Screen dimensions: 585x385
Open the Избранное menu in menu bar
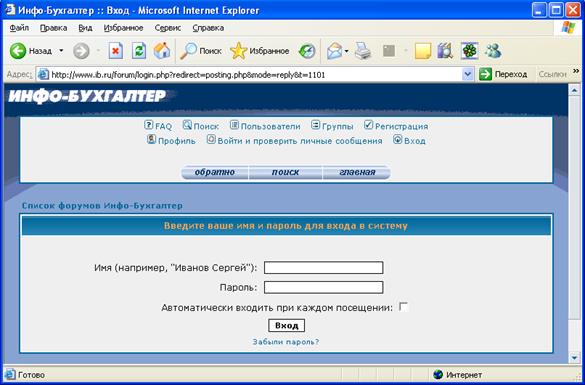point(123,28)
